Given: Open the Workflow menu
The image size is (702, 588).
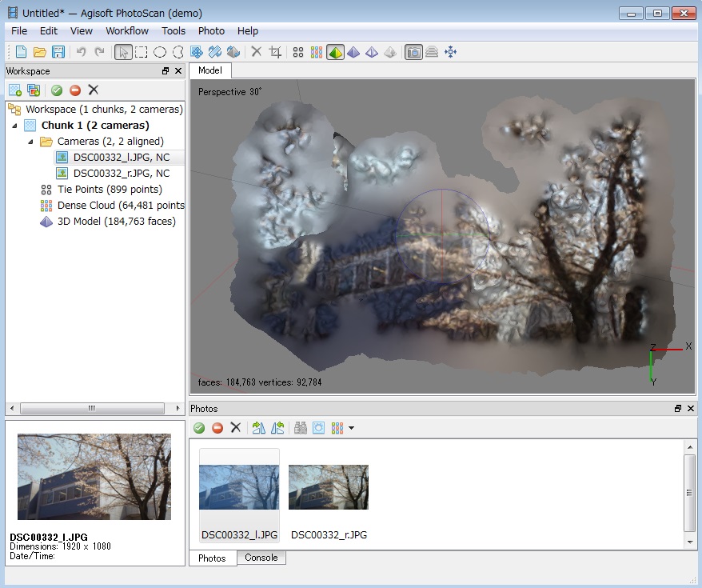Looking at the screenshot, I should [x=127, y=30].
